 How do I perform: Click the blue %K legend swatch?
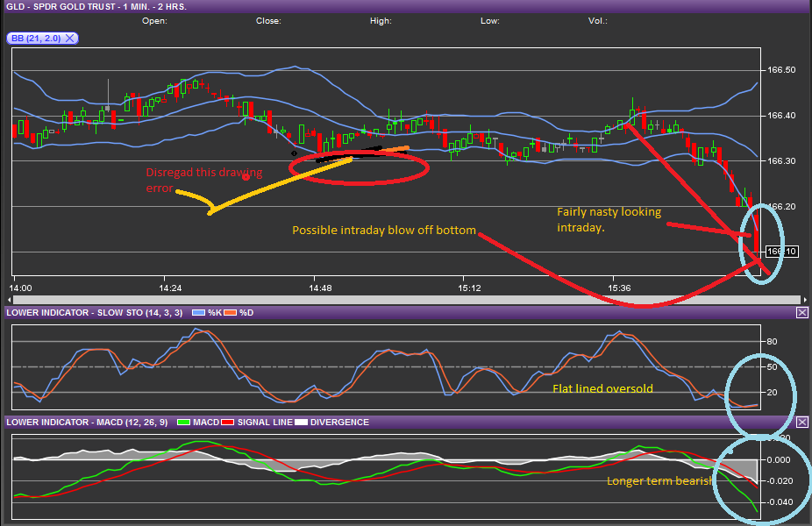click(x=196, y=312)
